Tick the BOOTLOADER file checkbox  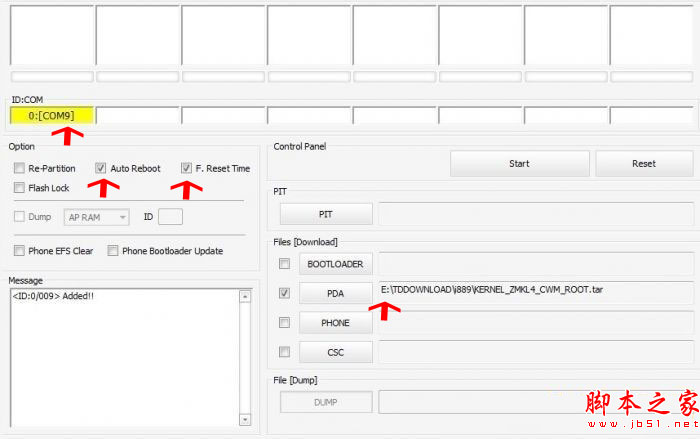(x=284, y=264)
